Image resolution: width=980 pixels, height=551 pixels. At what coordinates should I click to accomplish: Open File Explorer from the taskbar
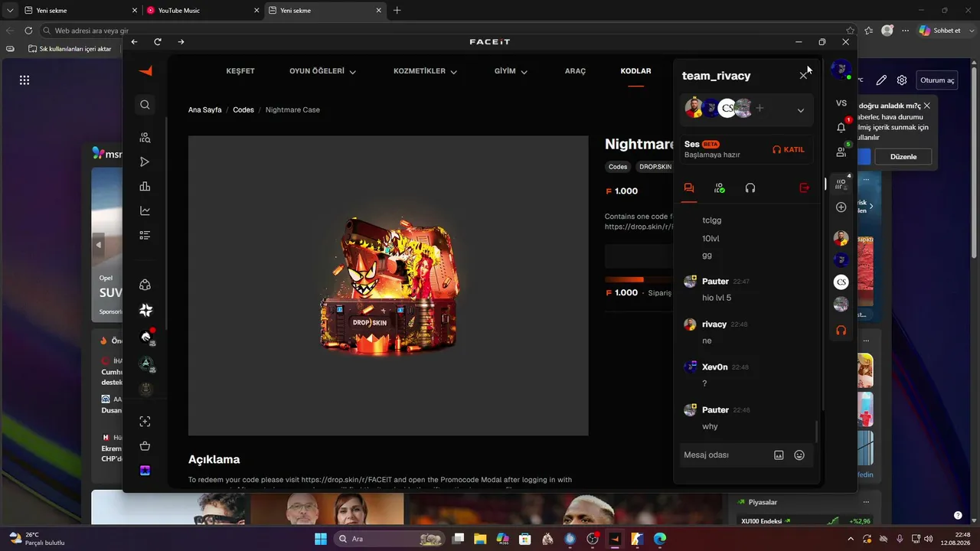pyautogui.click(x=480, y=539)
